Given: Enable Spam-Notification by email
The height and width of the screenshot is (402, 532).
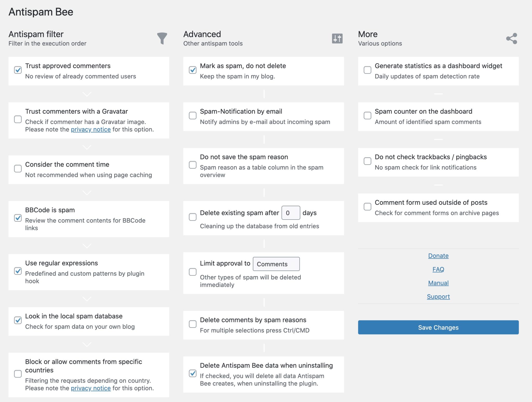Looking at the screenshot, I should [192, 116].
